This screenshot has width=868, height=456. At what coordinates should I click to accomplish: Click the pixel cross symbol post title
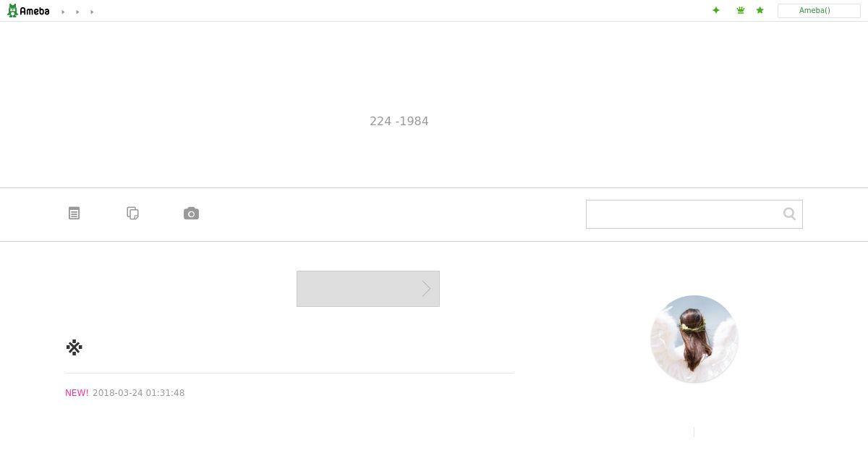coord(74,347)
